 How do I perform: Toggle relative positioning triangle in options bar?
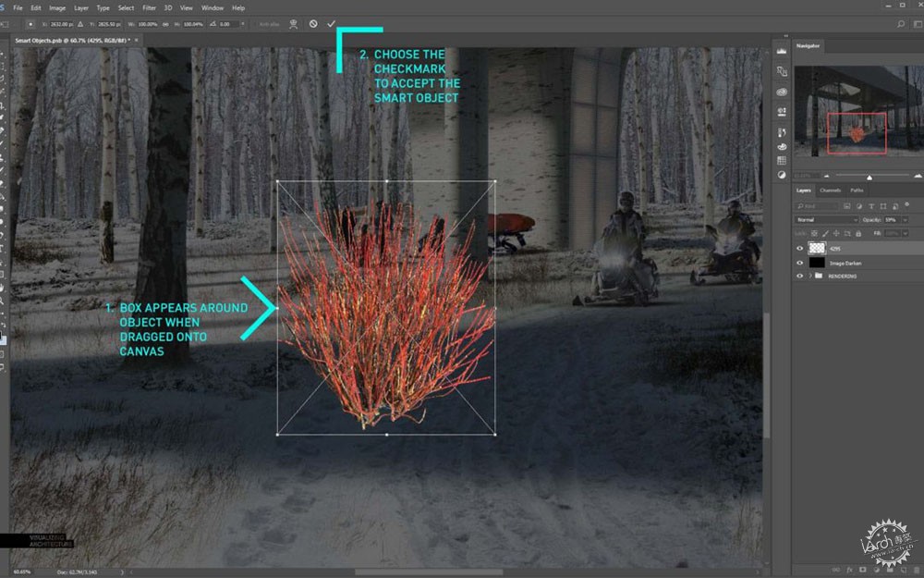coord(80,24)
